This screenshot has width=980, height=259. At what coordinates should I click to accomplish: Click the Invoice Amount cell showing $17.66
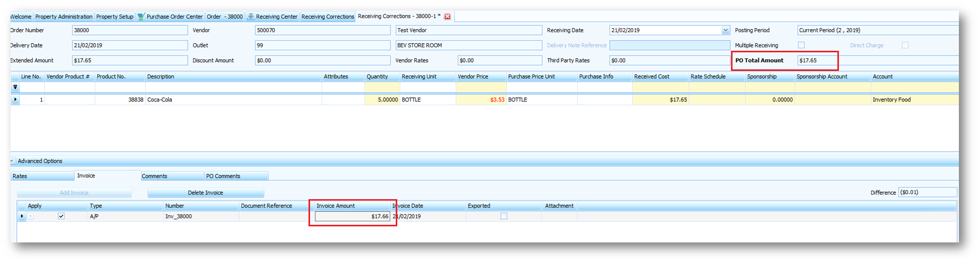coord(352,216)
